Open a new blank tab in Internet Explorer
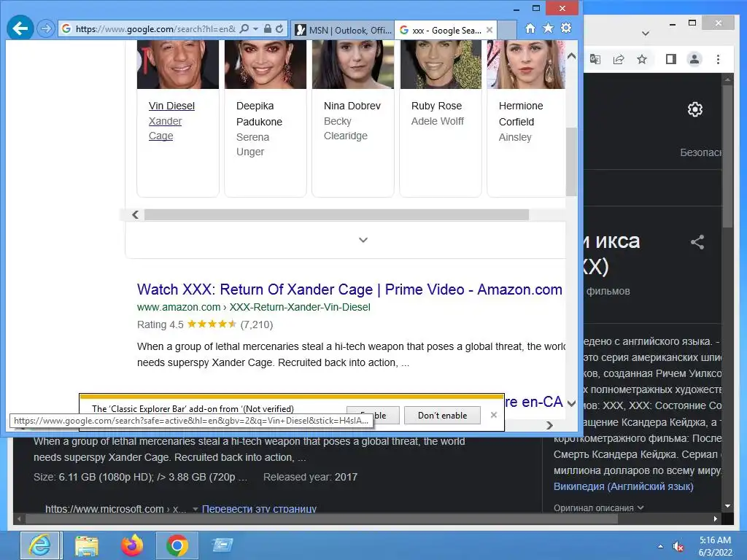747x560 pixels. (x=507, y=30)
